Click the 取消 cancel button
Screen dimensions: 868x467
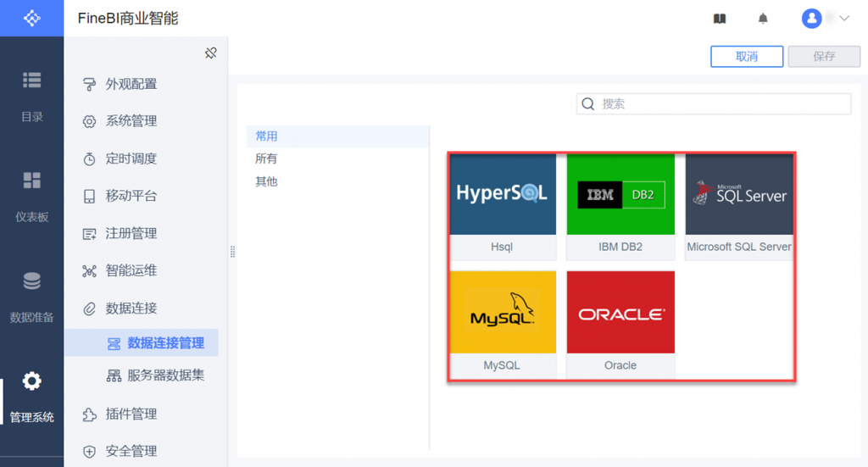[x=747, y=56]
